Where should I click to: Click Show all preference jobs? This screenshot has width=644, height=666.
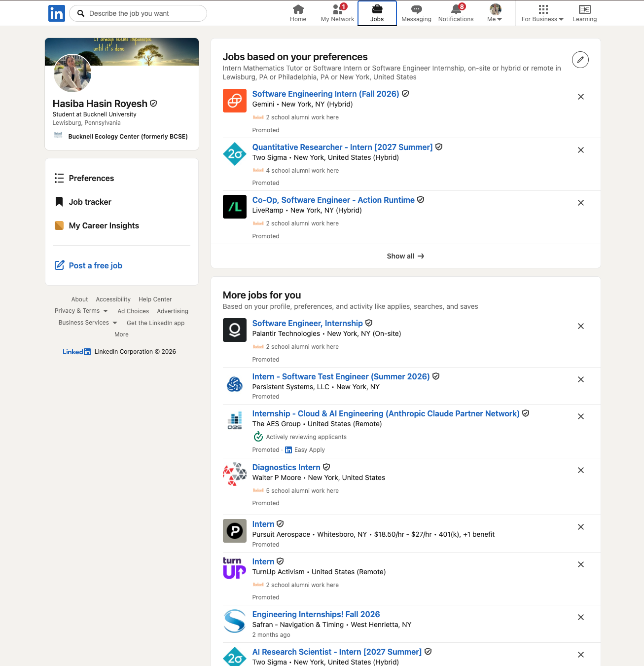tap(405, 256)
